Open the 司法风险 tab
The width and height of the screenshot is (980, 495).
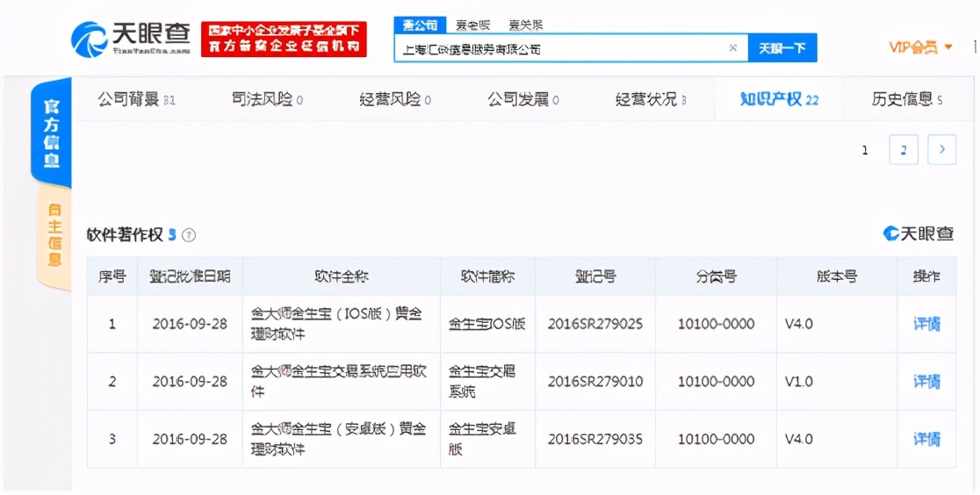pos(267,99)
